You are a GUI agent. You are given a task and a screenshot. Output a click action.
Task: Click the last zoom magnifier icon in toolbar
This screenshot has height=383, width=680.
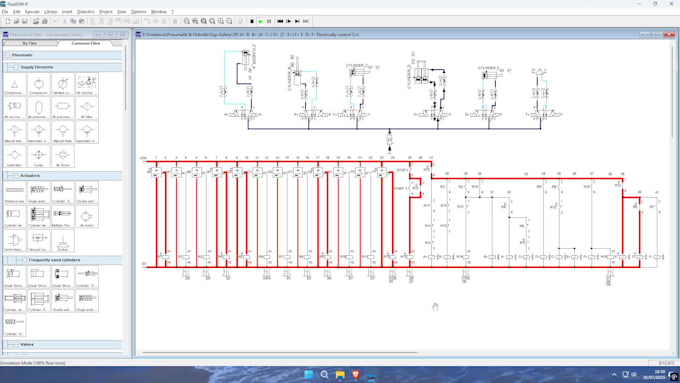[229, 21]
